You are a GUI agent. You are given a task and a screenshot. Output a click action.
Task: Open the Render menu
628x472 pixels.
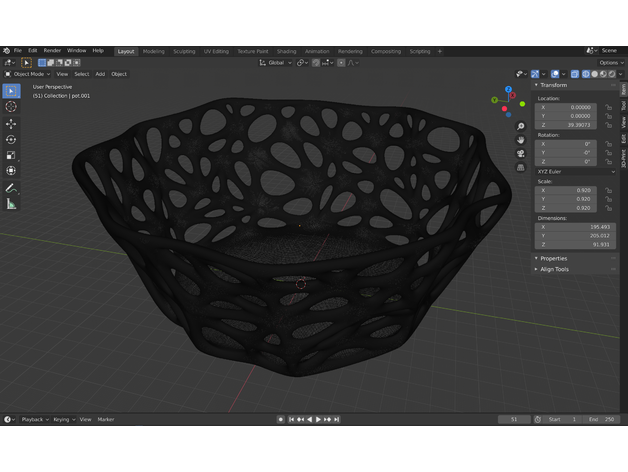pos(52,50)
